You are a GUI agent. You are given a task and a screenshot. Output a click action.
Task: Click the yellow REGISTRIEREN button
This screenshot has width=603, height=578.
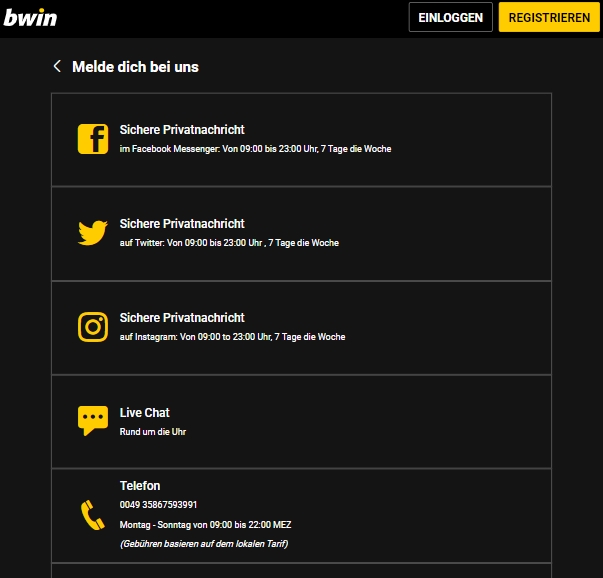pos(549,17)
